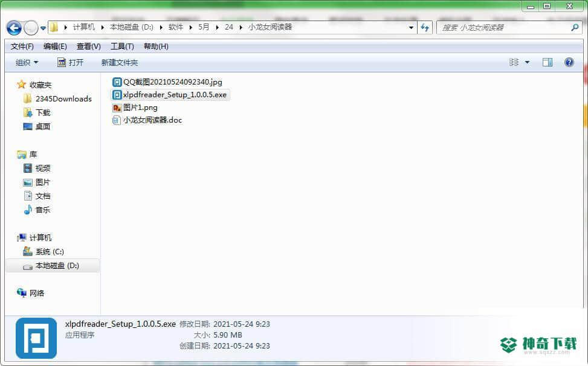Click the folder icon in address bar
The image size is (588, 366).
(x=54, y=27)
